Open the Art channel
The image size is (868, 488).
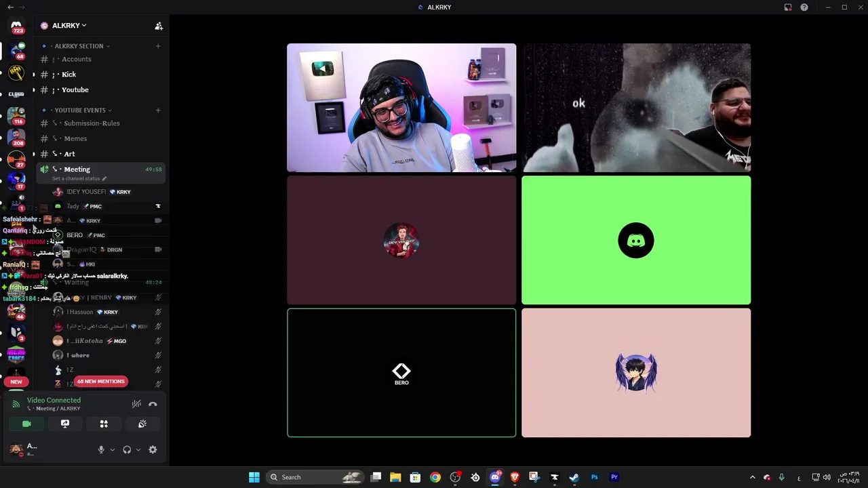[100, 154]
